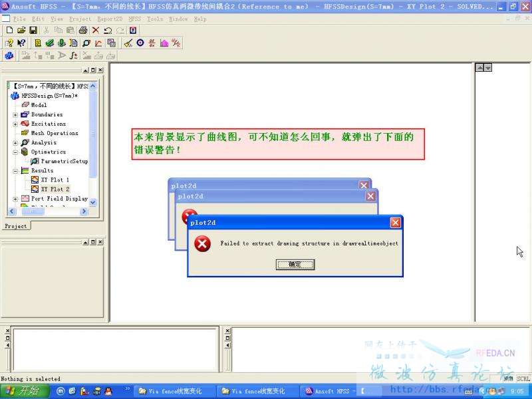Viewport: 532px width, 399px height.
Task: Close the message panel at bottom left
Action: pyautogui.click(x=8, y=331)
